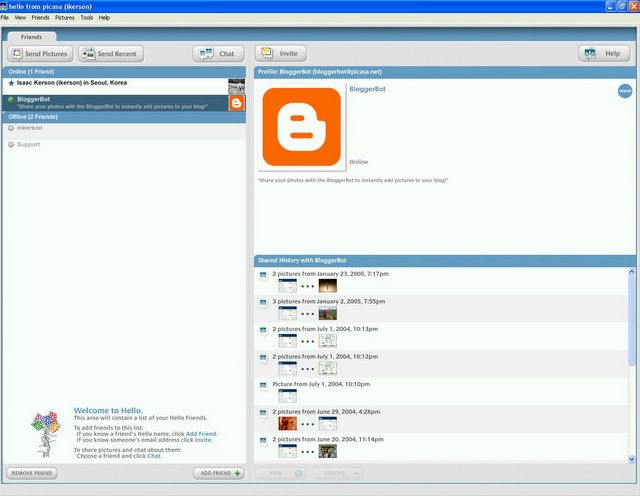
Task: Open orange photo thumbnail from June 29, 2004
Action: pyautogui.click(x=287, y=423)
